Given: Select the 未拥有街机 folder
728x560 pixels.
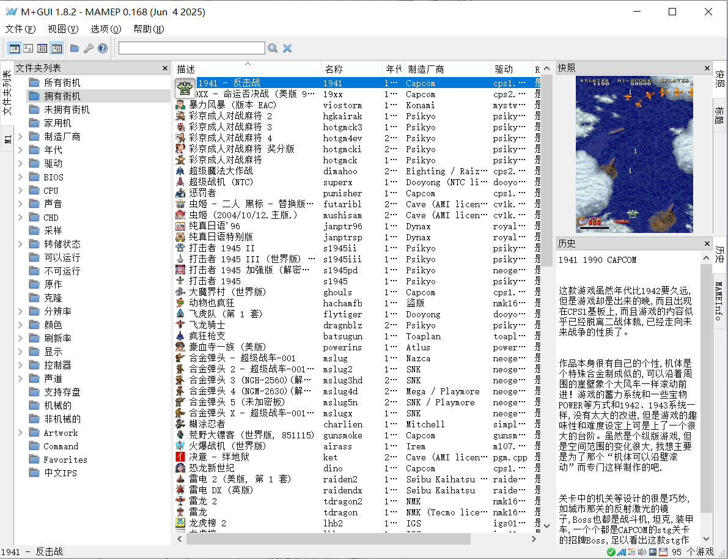Looking at the screenshot, I should (67, 109).
